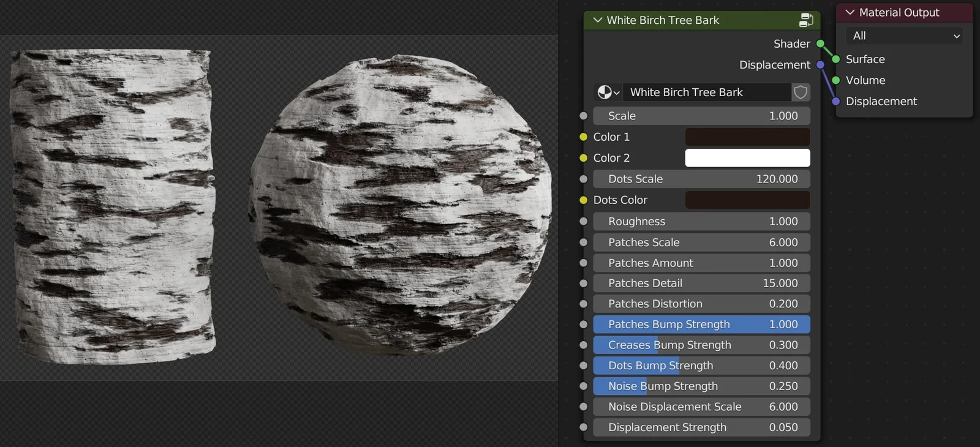The width and height of the screenshot is (980, 447).
Task: Click the Dots Scale input socket
Action: pyautogui.click(x=583, y=179)
